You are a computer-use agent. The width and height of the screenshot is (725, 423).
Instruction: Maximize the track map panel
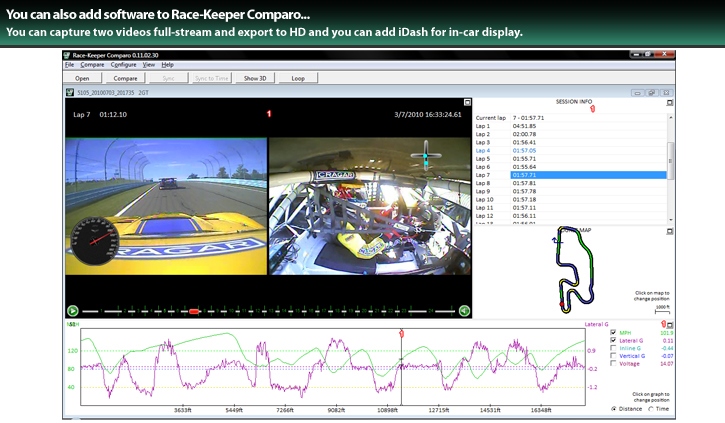coord(670,229)
